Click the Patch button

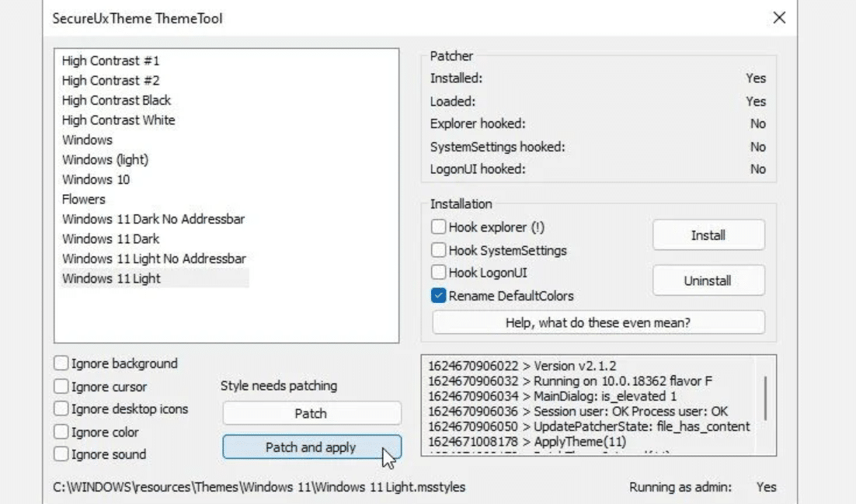311,414
